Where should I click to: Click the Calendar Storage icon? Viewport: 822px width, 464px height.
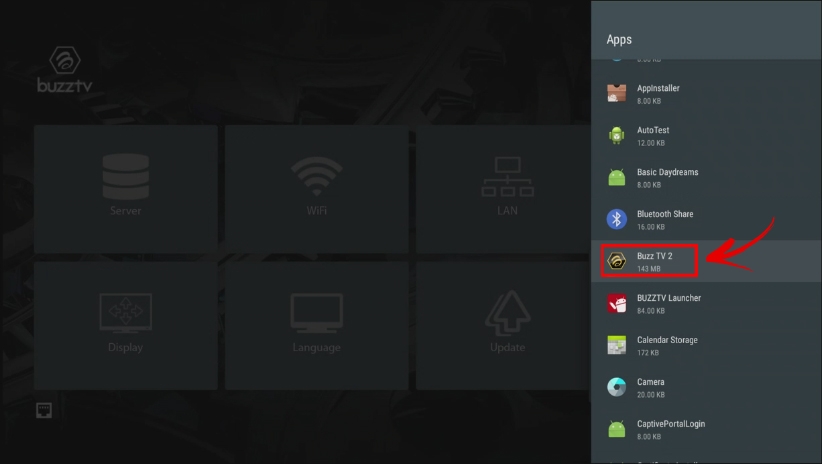pyautogui.click(x=616, y=345)
